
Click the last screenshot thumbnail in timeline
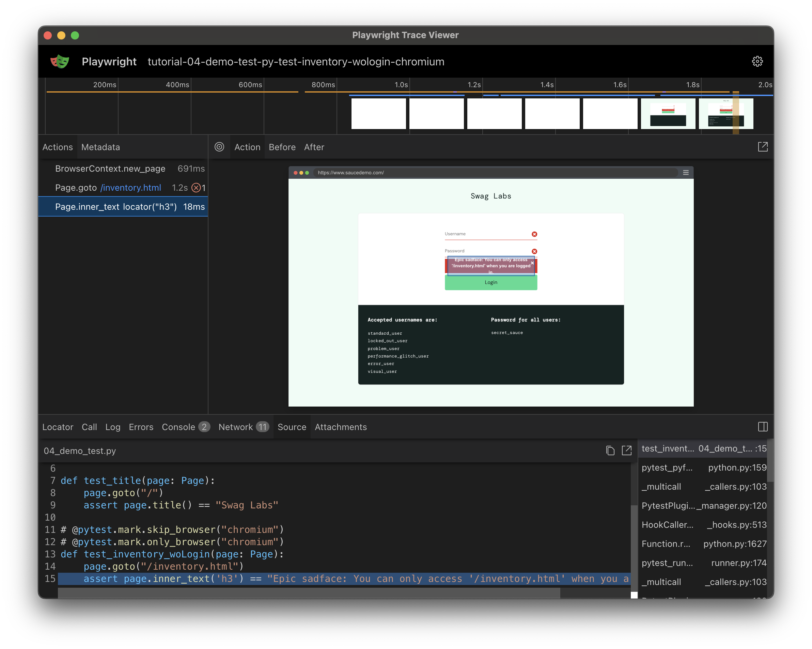(726, 114)
